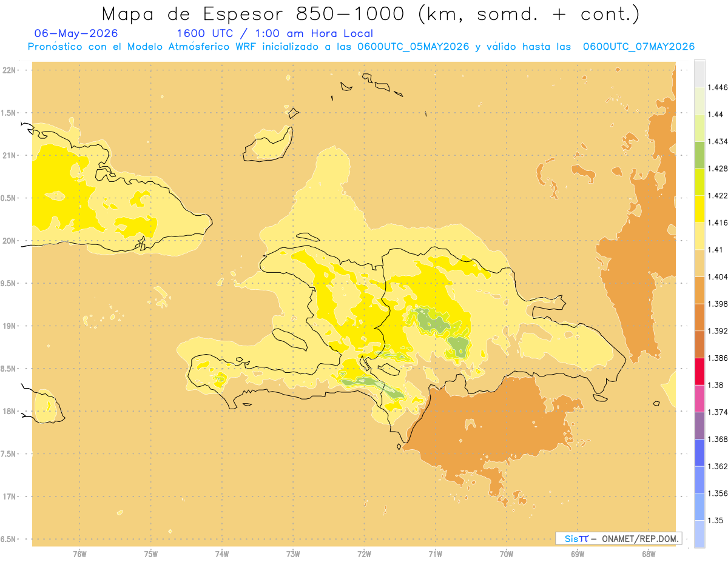Click the pink 1.374 legend segment
The height and width of the screenshot is (562, 728).
click(x=699, y=399)
